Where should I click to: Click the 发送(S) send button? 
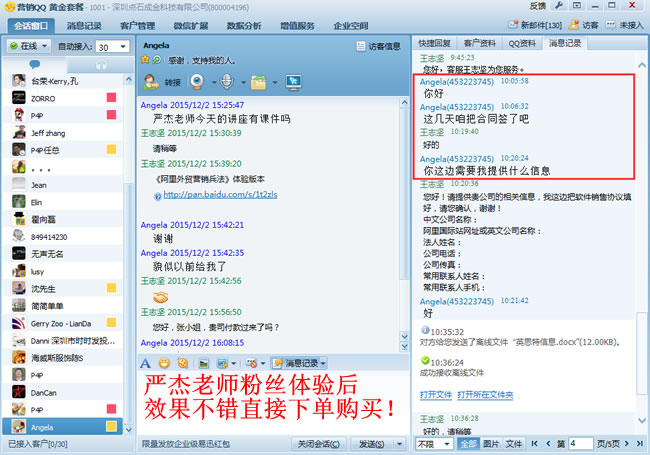(x=371, y=444)
